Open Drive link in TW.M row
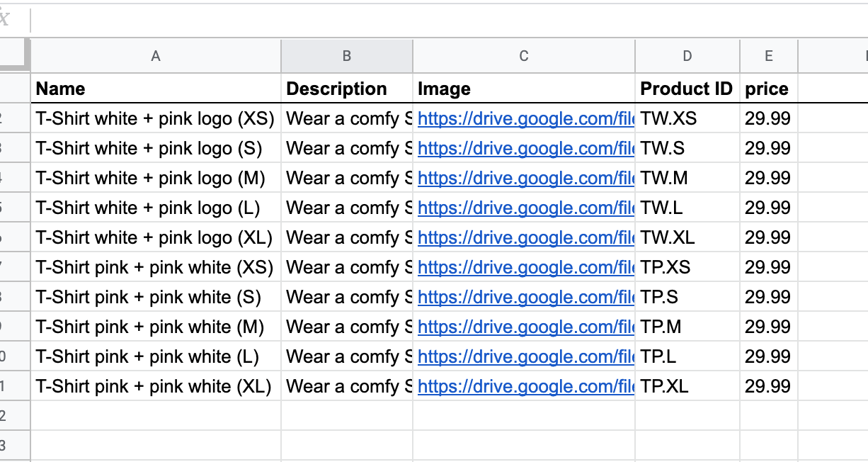The height and width of the screenshot is (462, 868). [525, 179]
